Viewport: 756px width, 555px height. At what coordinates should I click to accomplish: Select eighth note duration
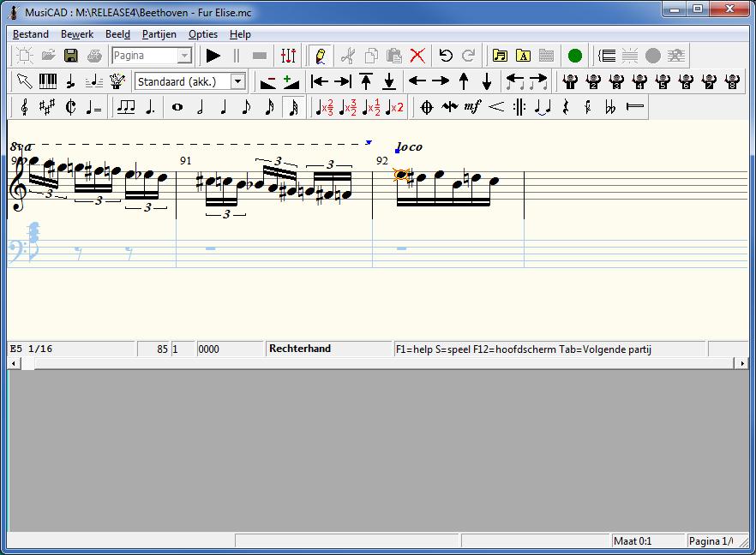246,107
